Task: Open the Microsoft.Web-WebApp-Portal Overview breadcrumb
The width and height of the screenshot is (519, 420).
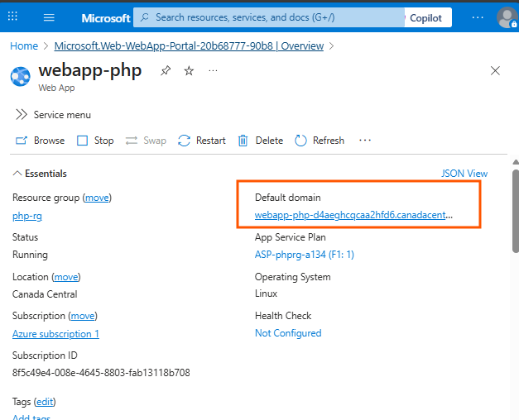Action: coord(189,46)
